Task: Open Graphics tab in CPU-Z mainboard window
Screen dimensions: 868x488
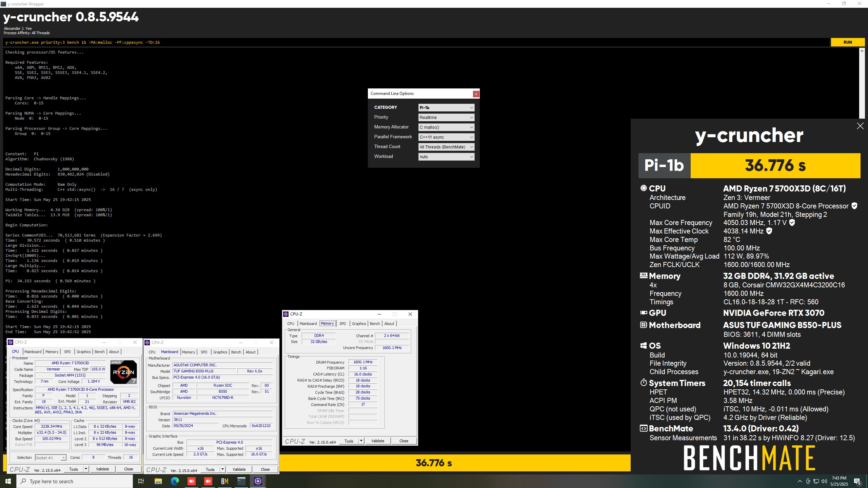Action: coord(220,352)
